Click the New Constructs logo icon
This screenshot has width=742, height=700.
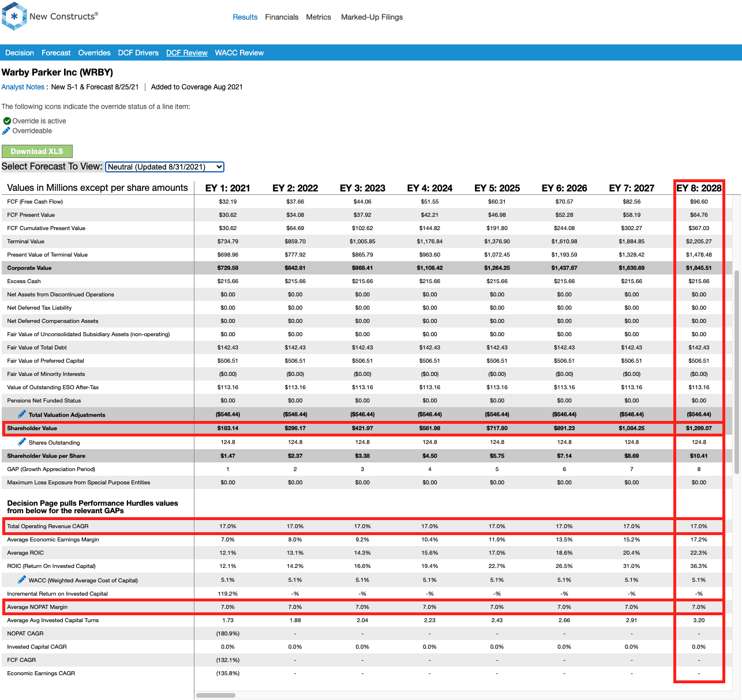coord(14,16)
